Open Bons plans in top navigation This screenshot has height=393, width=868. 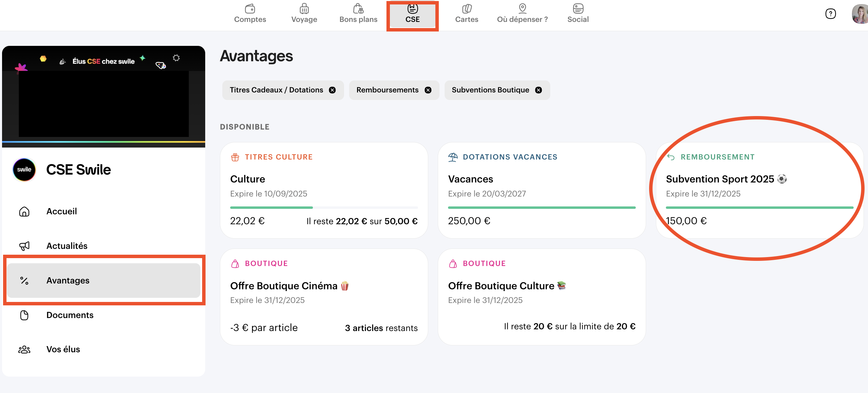pos(358,14)
